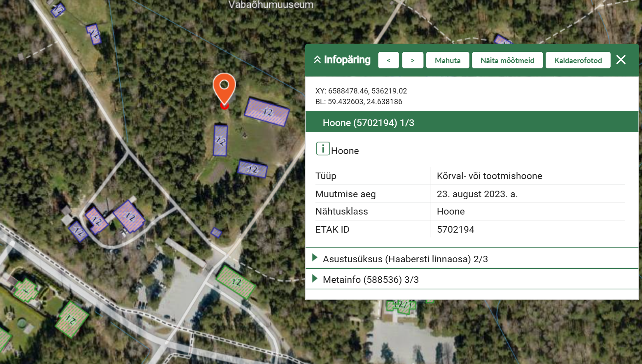Screen dimensions: 642x364
Task: Expand the Metainfo (588536) 3/3 section
Action: [x=371, y=280]
